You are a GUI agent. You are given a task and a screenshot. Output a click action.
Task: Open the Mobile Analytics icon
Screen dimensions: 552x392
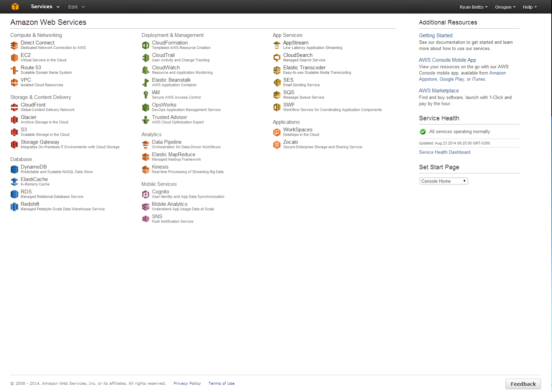tap(146, 207)
